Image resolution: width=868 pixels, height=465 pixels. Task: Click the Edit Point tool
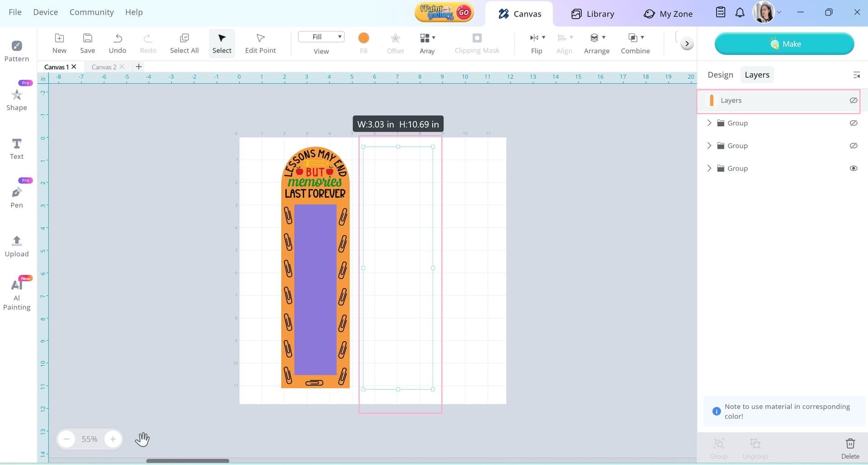tap(260, 43)
